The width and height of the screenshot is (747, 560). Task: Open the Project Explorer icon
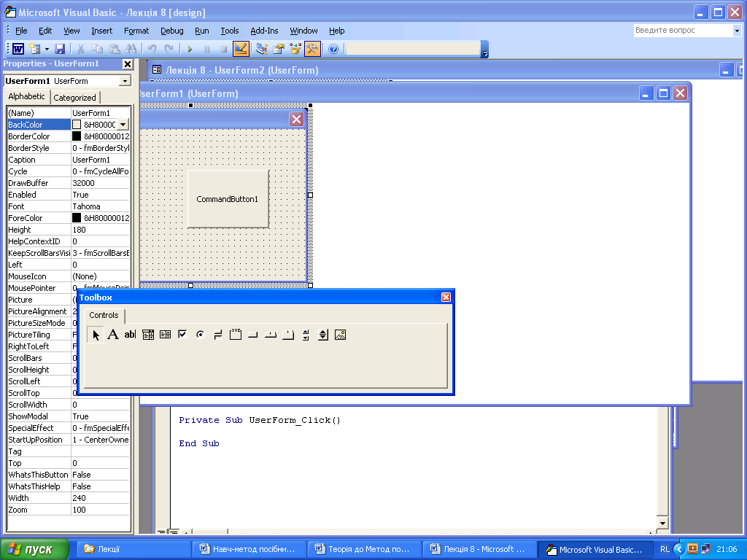(261, 49)
